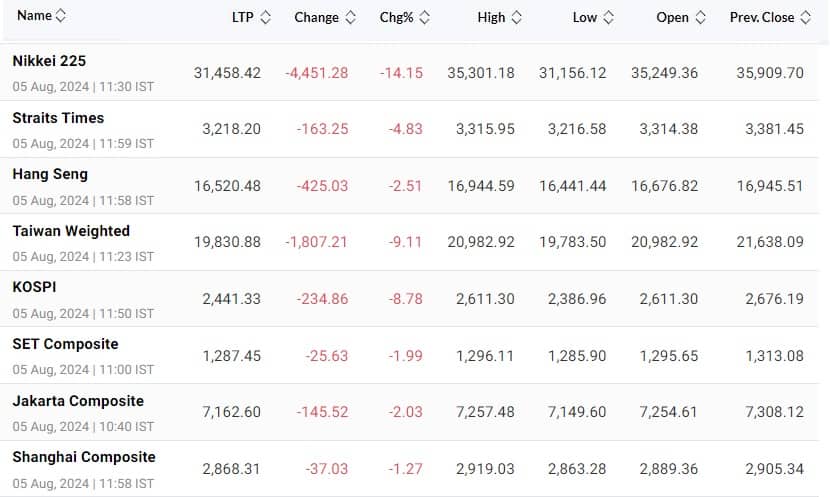Sort by Low using its arrow icon

607,17
